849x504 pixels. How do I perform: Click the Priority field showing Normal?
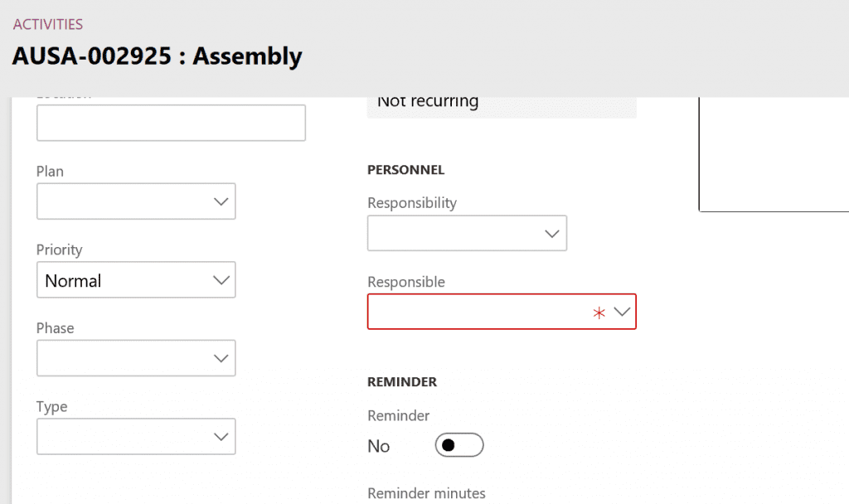122,280
